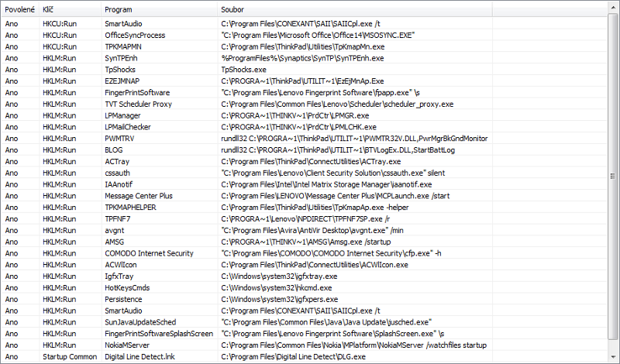This screenshot has width=620, height=364.
Task: Sort by the Program column header
Action: pos(160,9)
